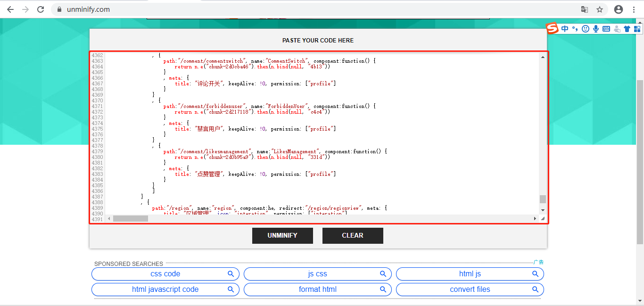Open Sogou user account icon
The image size is (644, 306).
[617, 29]
